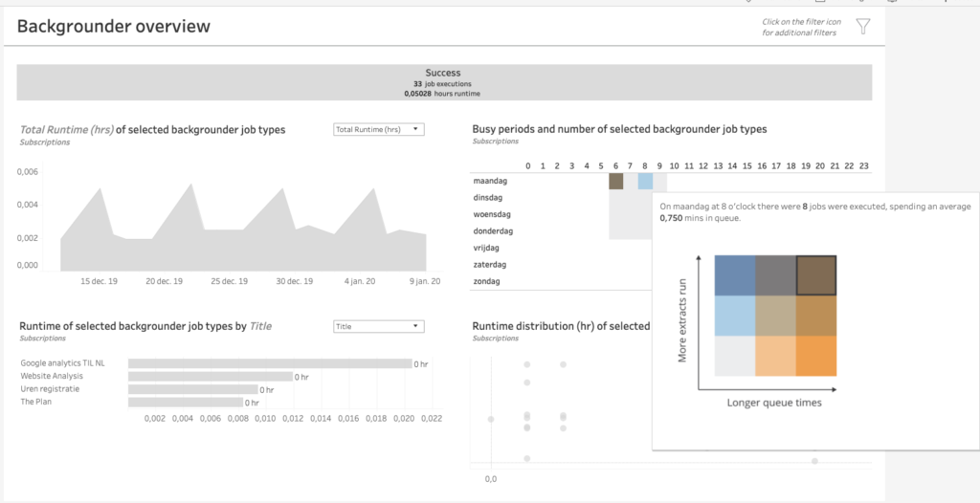Click the filter funnel icon
Screen dimensions: 980x503
[x=862, y=27]
